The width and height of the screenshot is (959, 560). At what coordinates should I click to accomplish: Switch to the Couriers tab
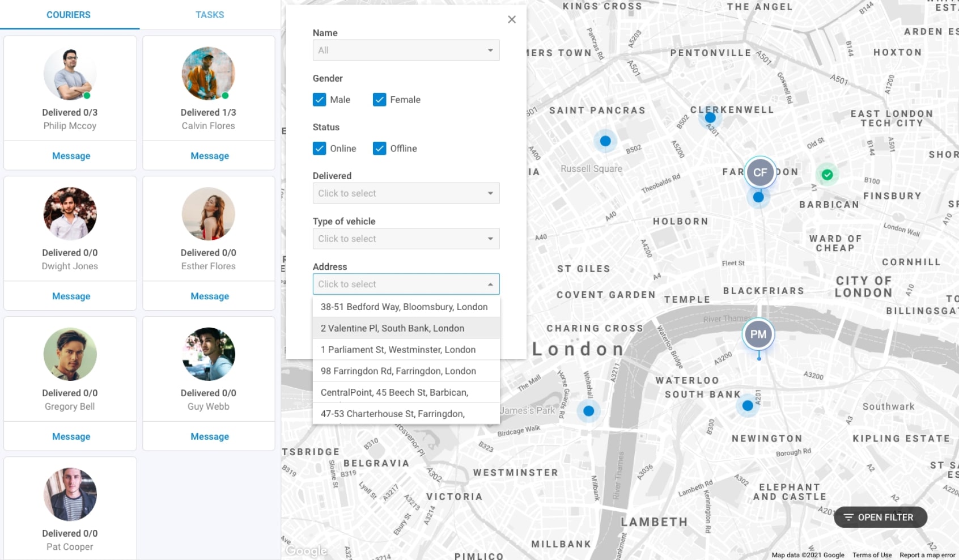pyautogui.click(x=69, y=15)
